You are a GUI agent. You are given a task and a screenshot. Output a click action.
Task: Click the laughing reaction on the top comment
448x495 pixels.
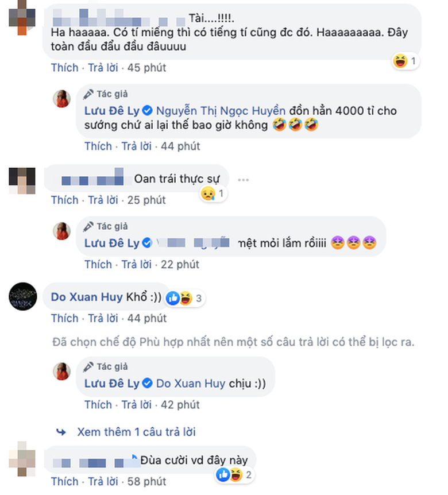click(400, 61)
